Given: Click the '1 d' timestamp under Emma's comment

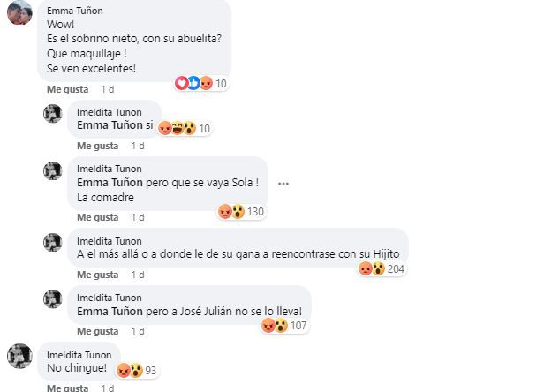Looking at the screenshot, I should pos(108,89).
